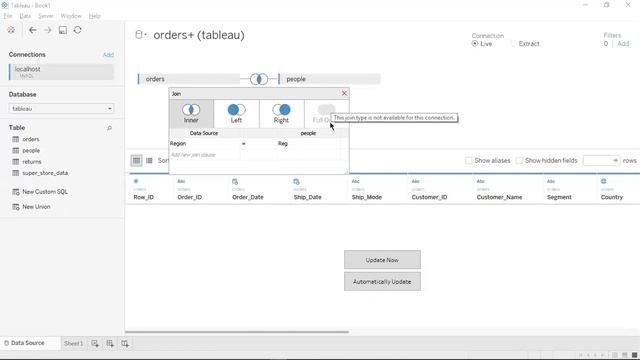Choose the Right join type
The image size is (640, 360).
click(282, 113)
